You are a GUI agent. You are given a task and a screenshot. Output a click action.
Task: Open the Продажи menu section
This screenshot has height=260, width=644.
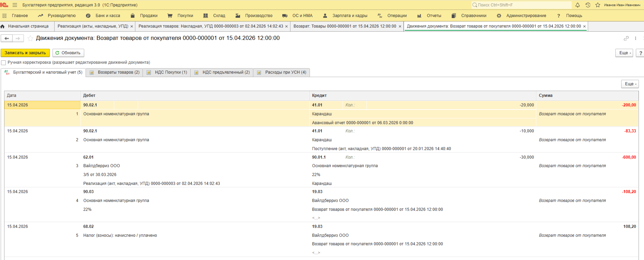click(149, 16)
